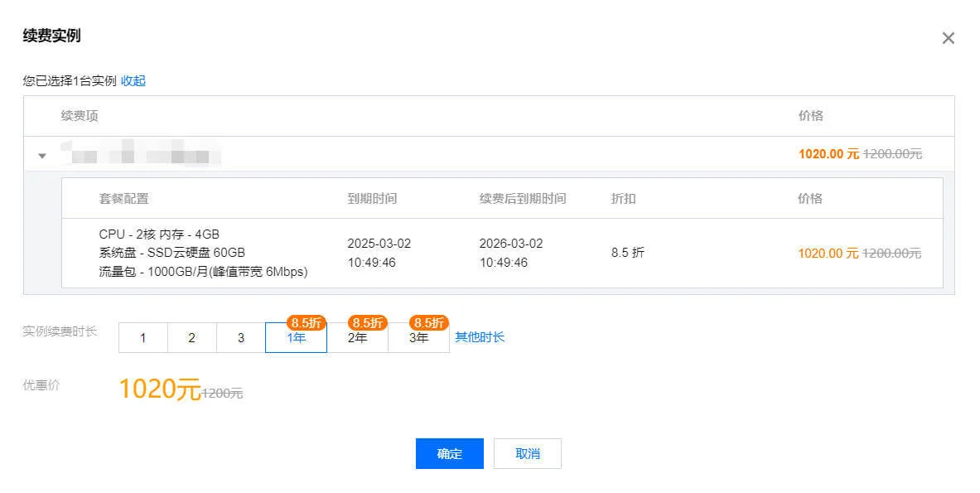The image size is (980, 493).
Task: Click the 8.5折 discount badge above 3年
Action: 428,322
